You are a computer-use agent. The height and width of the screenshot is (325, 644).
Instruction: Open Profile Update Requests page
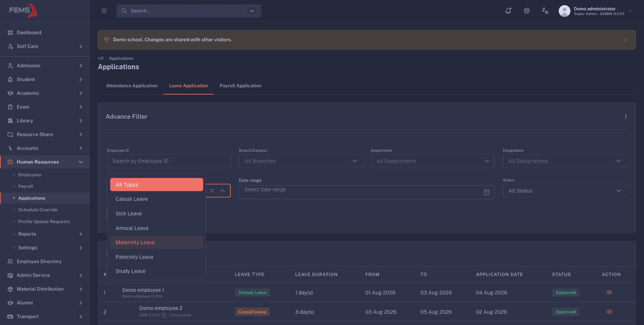(x=45, y=221)
